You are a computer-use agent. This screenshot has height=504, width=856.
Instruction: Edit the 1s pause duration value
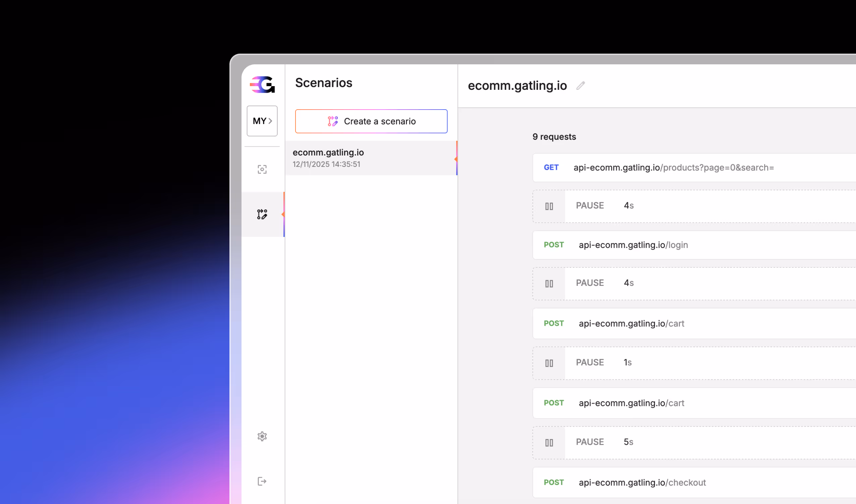click(x=628, y=362)
